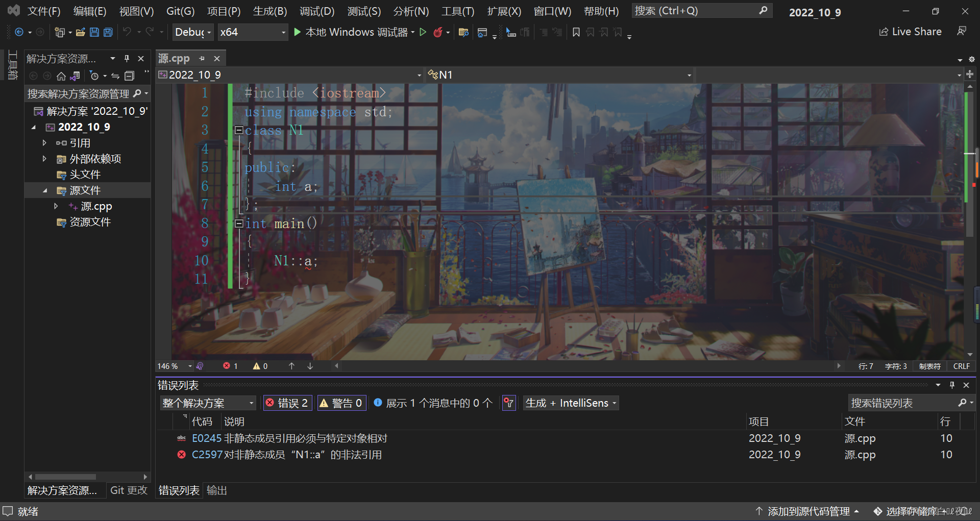Toggle pin on the 源.cpp tab
The image size is (980, 521).
[202, 58]
